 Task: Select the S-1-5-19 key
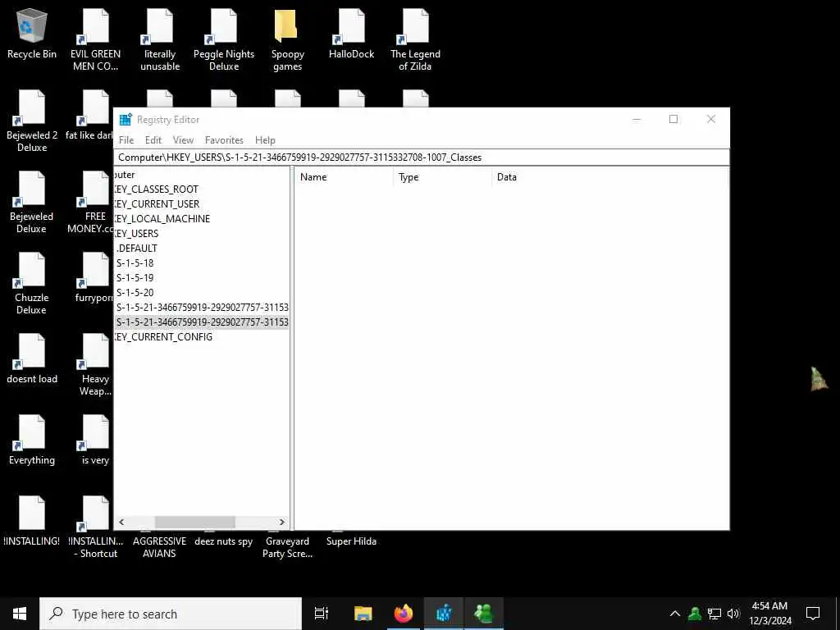pyautogui.click(x=135, y=277)
